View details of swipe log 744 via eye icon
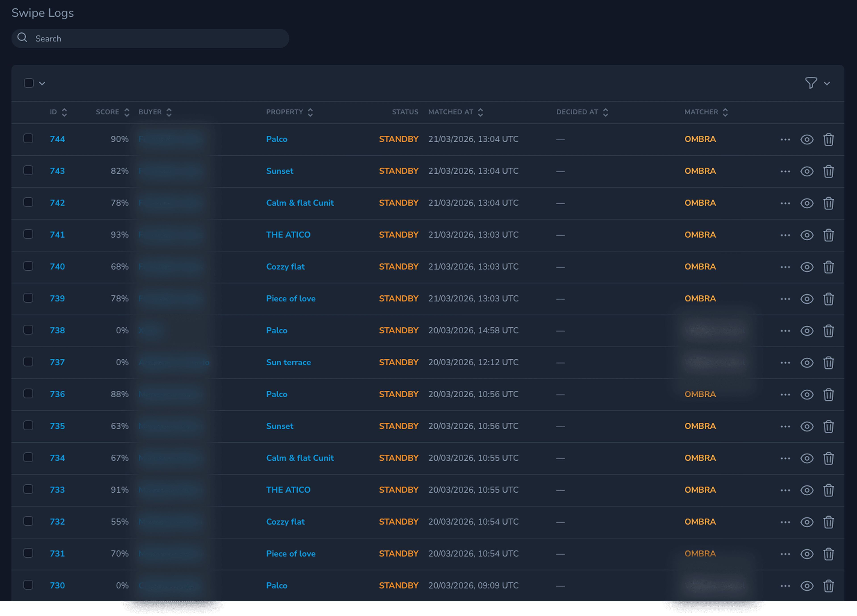Image resolution: width=857 pixels, height=616 pixels. point(807,140)
